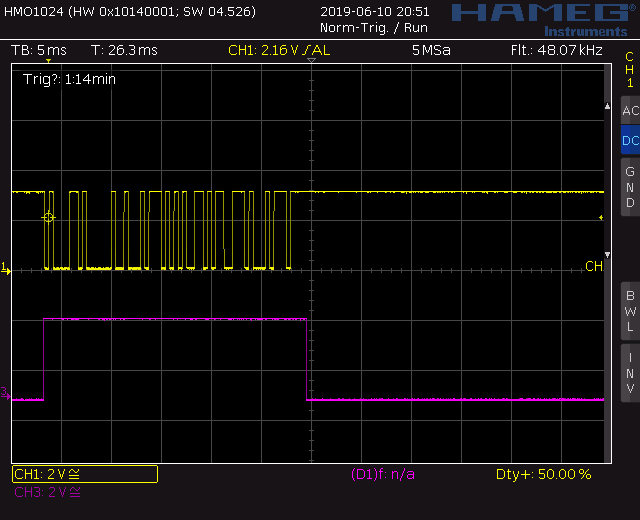640x520 pixels.
Task: Click the yellow CH label on the grid
Action: [594, 266]
